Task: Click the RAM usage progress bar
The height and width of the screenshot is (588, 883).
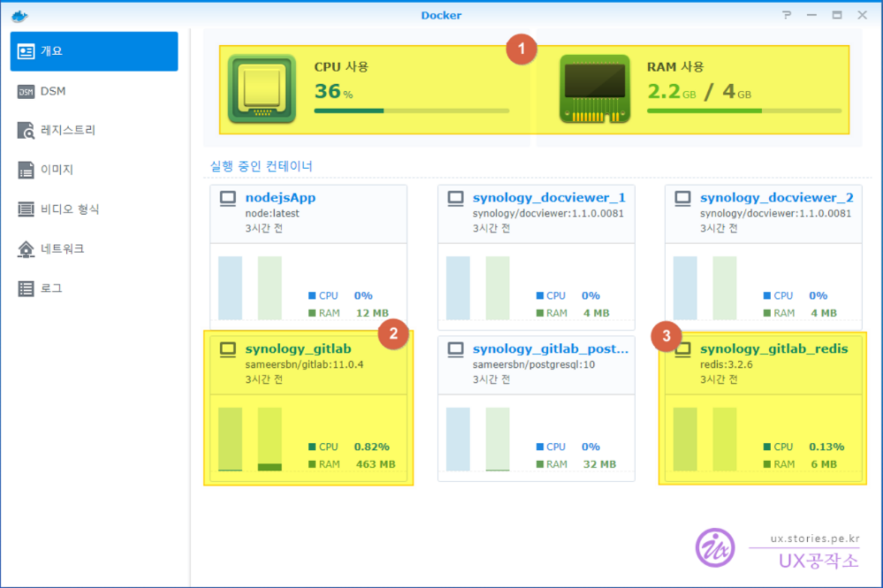Action: tap(743, 110)
